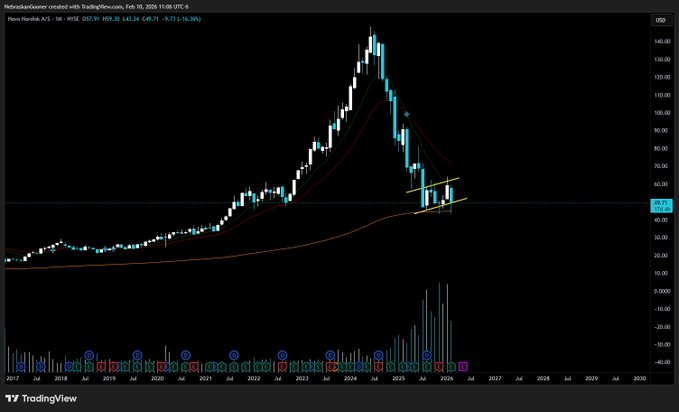Click the raised dividend marker above mid-2024
Image resolution: width=679 pixels, height=412 pixels.
pos(379,355)
